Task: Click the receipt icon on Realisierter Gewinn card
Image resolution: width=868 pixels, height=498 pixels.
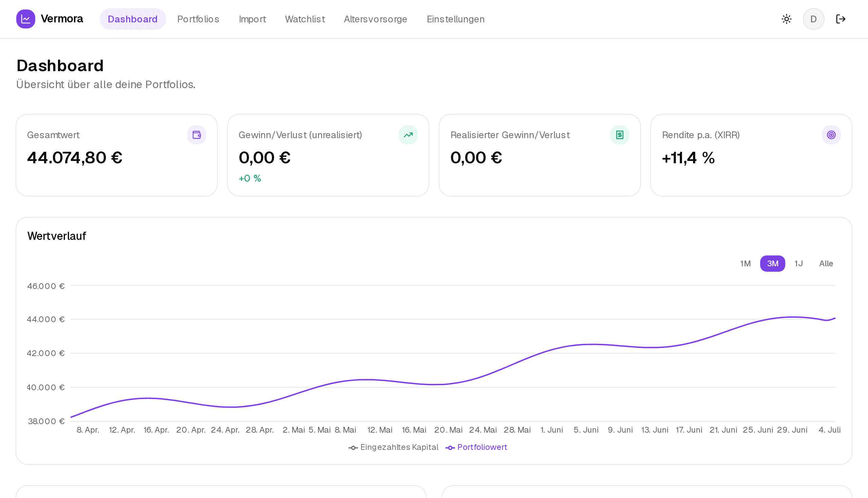Action: point(619,135)
